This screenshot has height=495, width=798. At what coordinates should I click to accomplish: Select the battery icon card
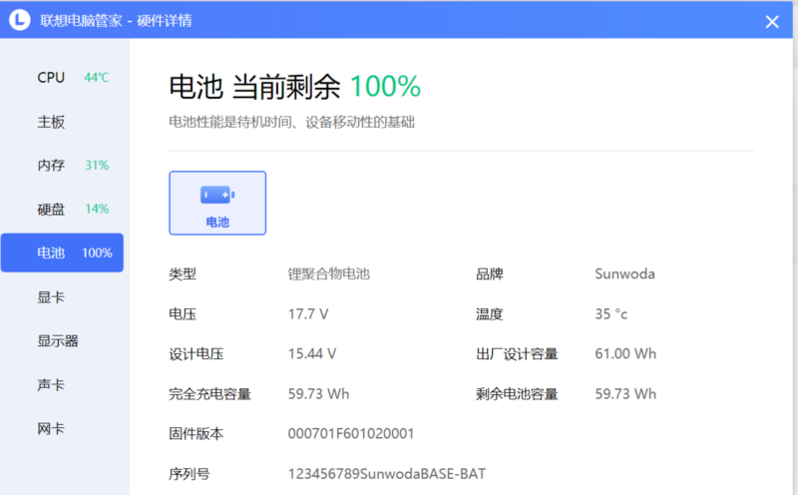pos(217,202)
